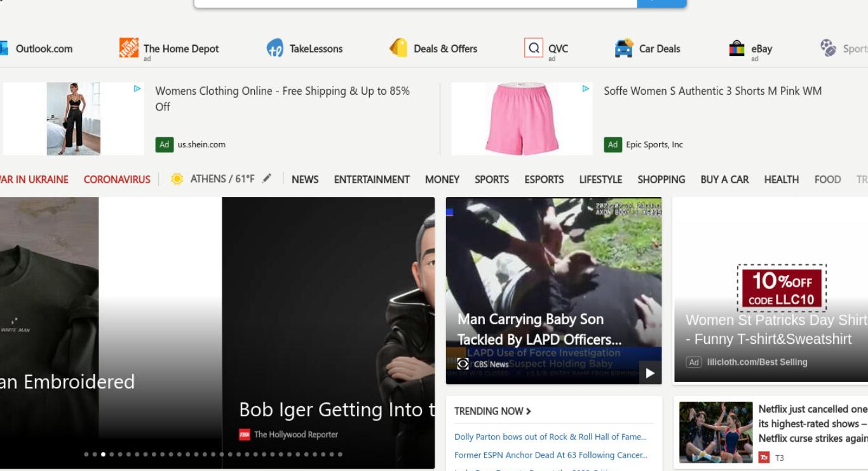Click the pink shorts ad thumbnail
Screen dimensions: 868x471
pos(522,119)
